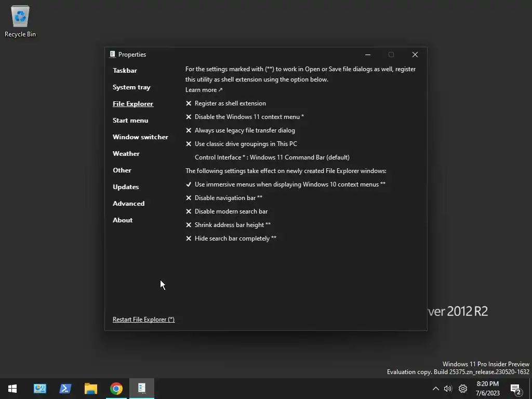Open Google Chrome from the taskbar
This screenshot has height=399, width=532.
(x=116, y=389)
